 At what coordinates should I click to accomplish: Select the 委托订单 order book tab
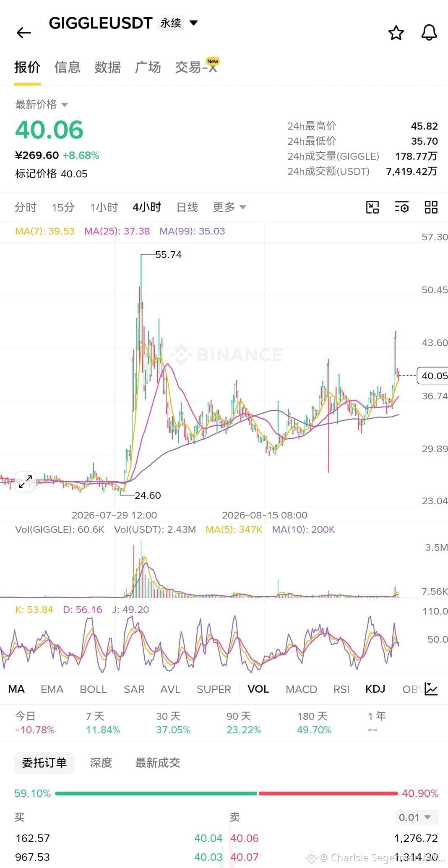pos(44,763)
